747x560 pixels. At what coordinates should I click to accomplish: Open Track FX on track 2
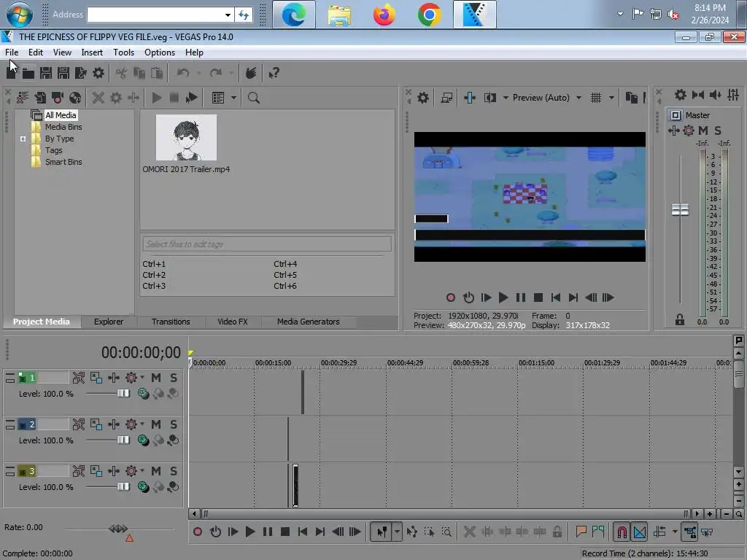point(113,424)
